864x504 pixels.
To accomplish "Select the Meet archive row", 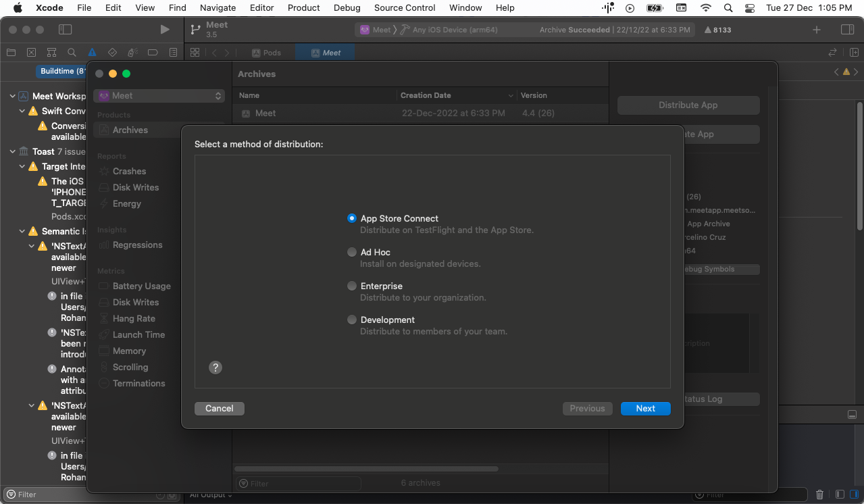I will (420, 113).
